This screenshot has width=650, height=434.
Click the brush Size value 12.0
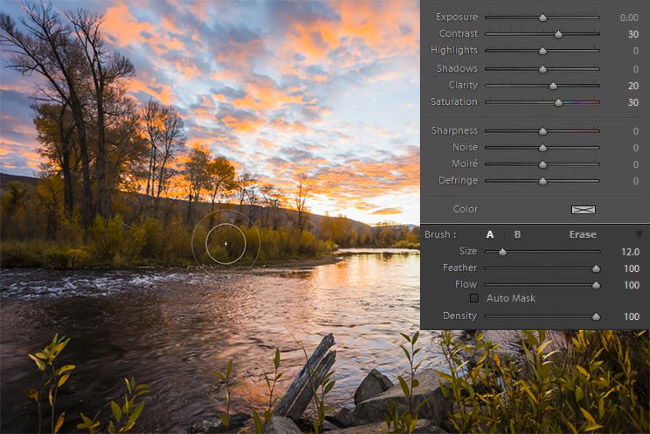coord(630,251)
